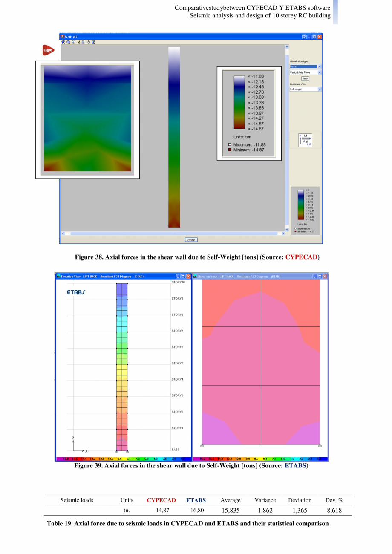Click the print icon in the Wall: W2 toolbar
Image resolution: width=392 pixels, height=554 pixels.
[93, 42]
